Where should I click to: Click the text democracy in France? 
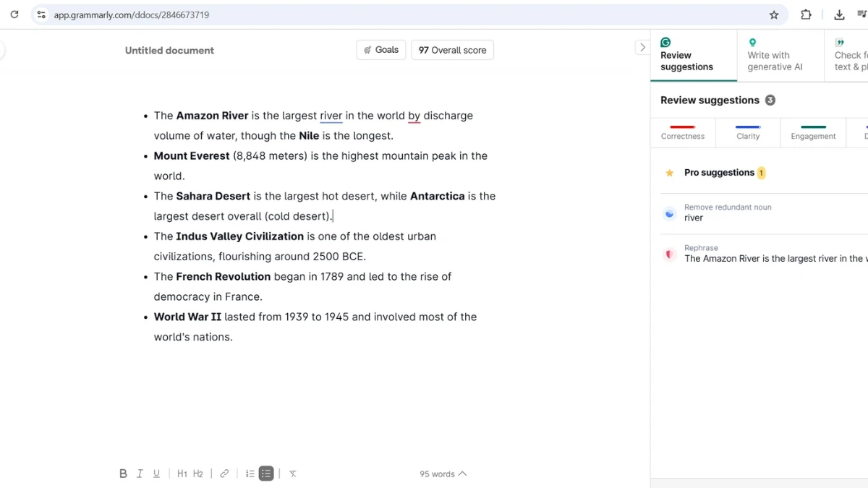(208, 296)
